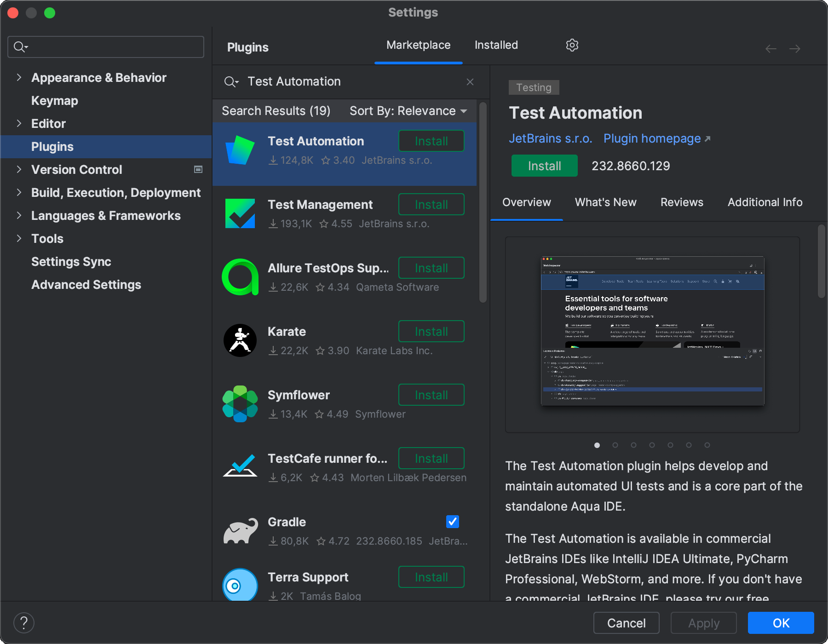This screenshot has height=644, width=828.
Task: Disable the Gradle plugin checkbox
Action: pyautogui.click(x=452, y=521)
